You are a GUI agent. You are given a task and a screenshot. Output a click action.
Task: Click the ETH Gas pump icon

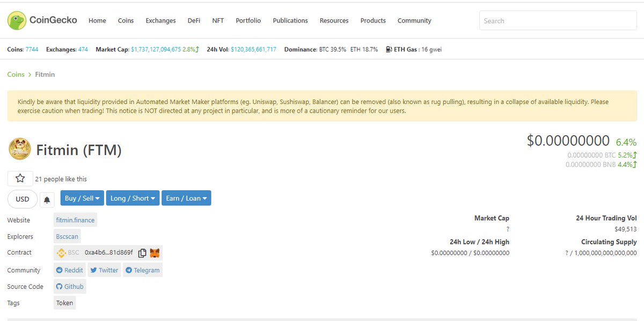point(389,49)
